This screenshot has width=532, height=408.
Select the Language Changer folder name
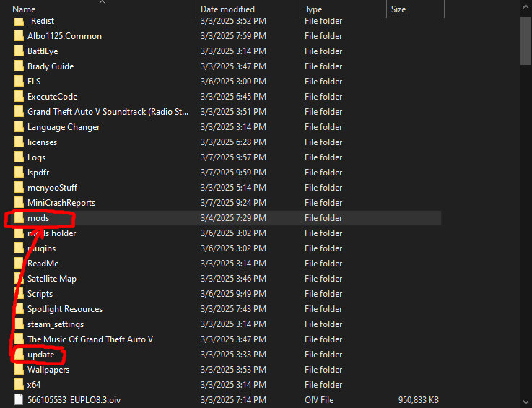[64, 127]
